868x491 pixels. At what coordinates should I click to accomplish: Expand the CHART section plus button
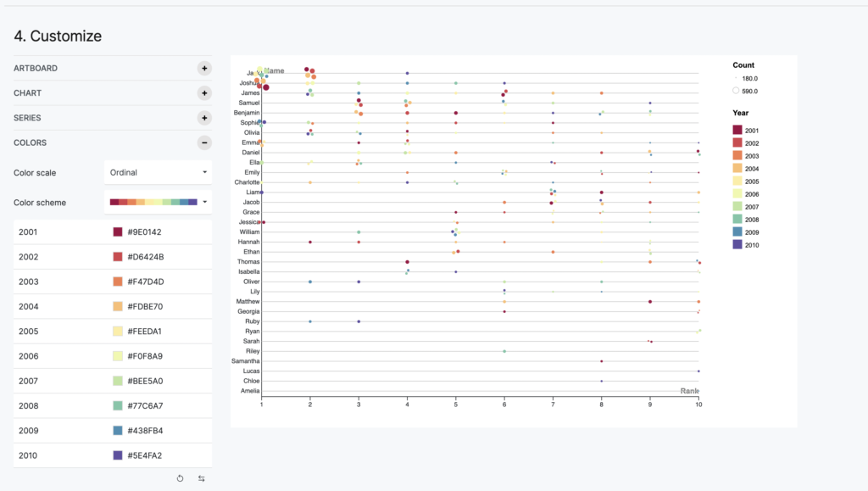(x=204, y=93)
